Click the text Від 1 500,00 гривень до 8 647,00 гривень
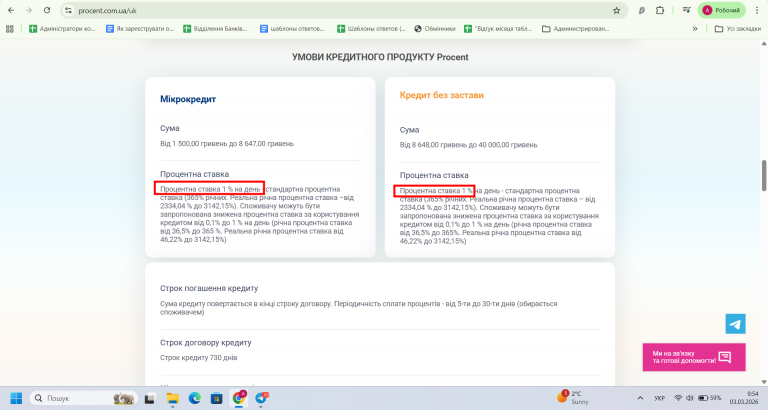 tap(227, 144)
